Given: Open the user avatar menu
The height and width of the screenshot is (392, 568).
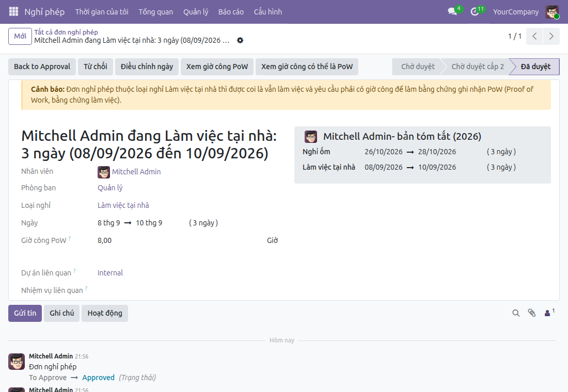Looking at the screenshot, I should click(x=552, y=11).
